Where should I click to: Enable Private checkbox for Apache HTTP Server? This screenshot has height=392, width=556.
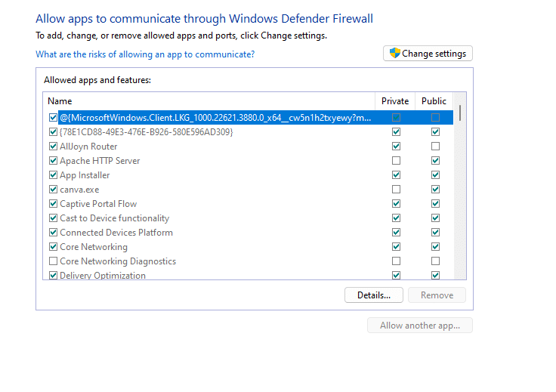pos(396,161)
